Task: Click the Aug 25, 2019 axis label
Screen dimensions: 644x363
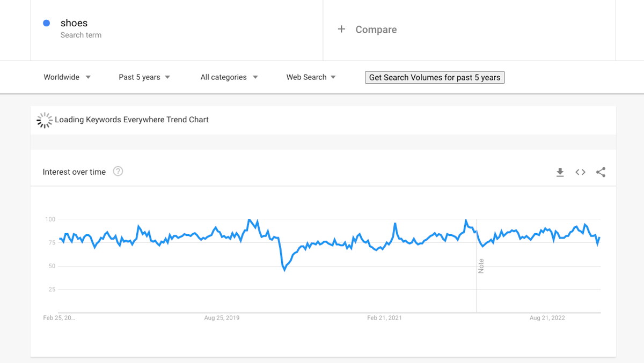Action: tap(222, 318)
